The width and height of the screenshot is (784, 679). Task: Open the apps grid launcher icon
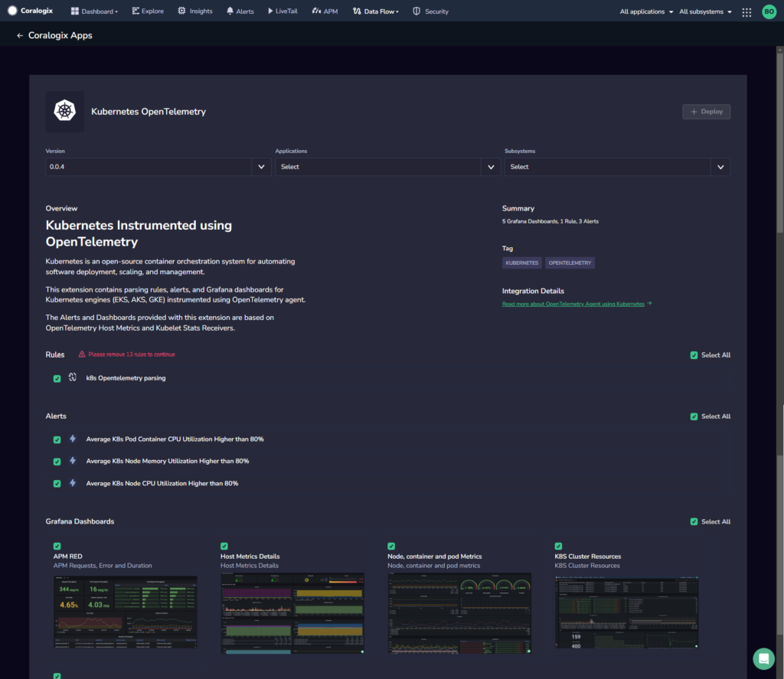coord(746,12)
